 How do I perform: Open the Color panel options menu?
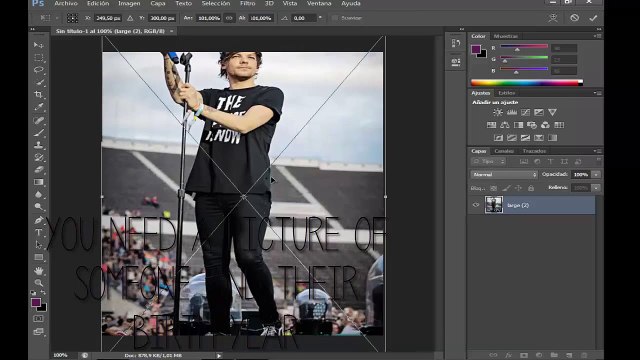[x=598, y=36]
